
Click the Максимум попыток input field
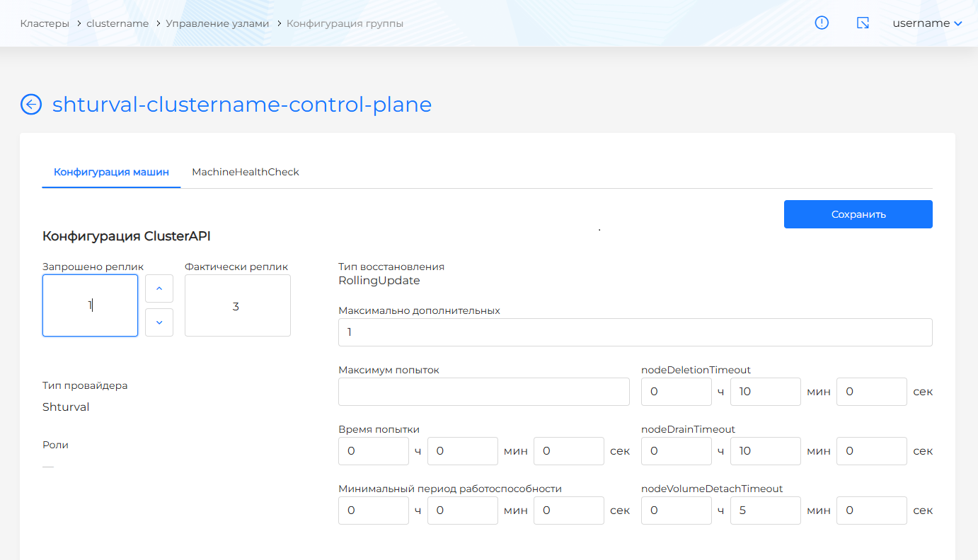pos(483,392)
